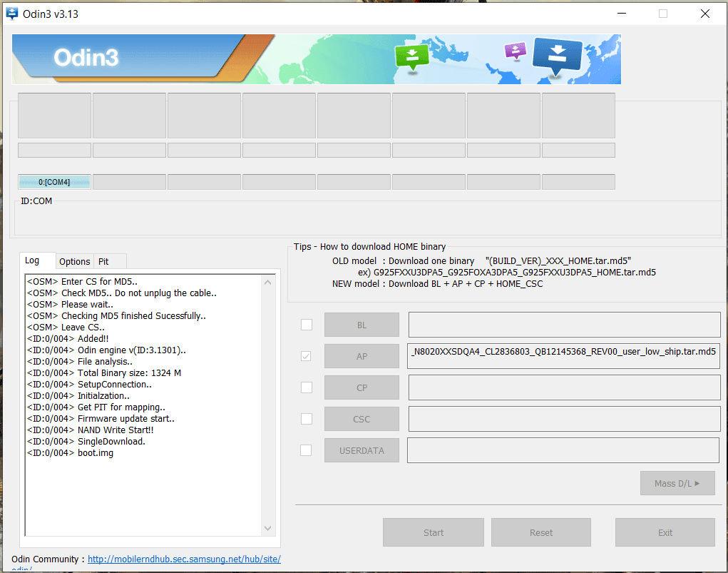Screen dimensions: 728x573
Task: Click log line 'Firmware update start..'
Action: [101, 418]
